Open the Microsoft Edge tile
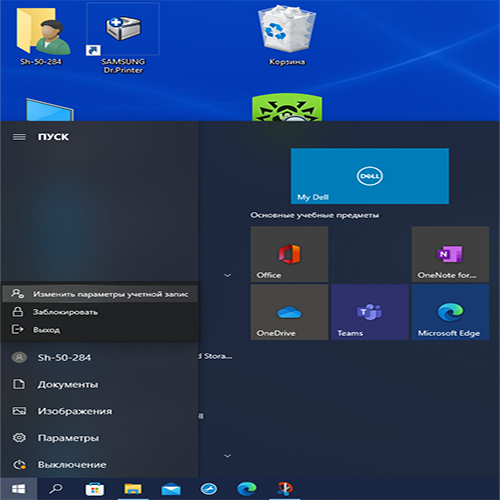The height and width of the screenshot is (500, 500). coord(450,312)
